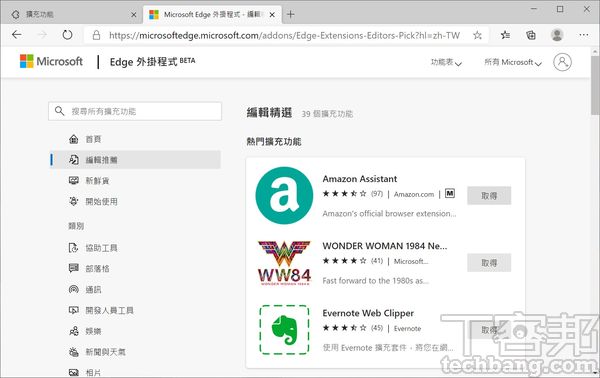The image size is (600, 378).
Task: Select 編輯推薦 in the sidebar
Action: pos(135,160)
